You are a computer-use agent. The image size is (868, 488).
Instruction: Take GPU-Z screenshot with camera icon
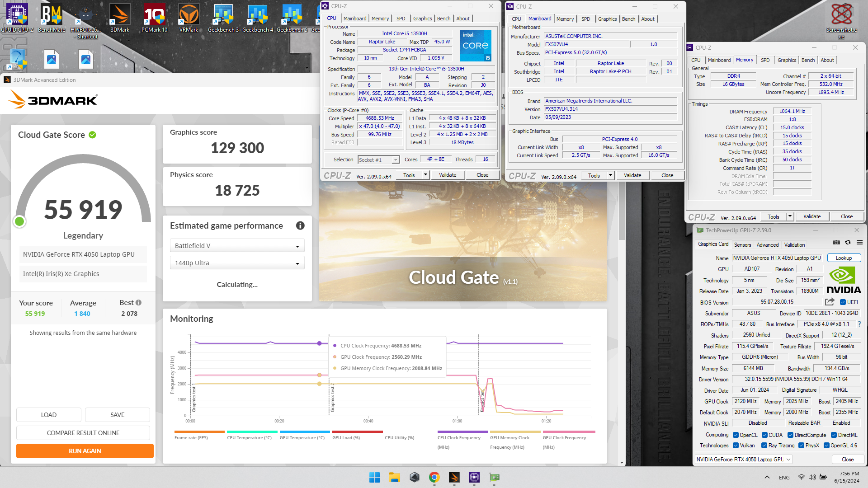[x=836, y=243]
